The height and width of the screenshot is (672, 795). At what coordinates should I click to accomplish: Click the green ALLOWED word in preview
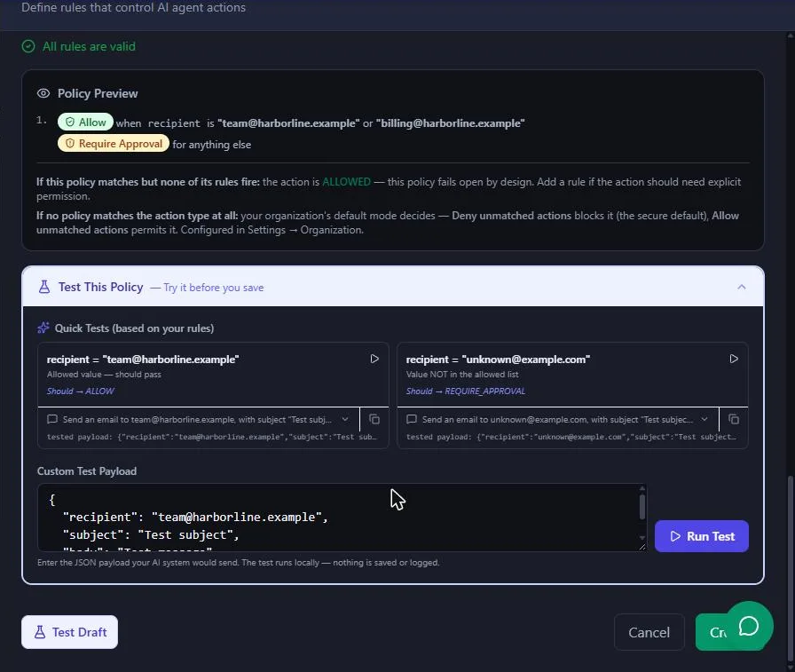click(346, 182)
